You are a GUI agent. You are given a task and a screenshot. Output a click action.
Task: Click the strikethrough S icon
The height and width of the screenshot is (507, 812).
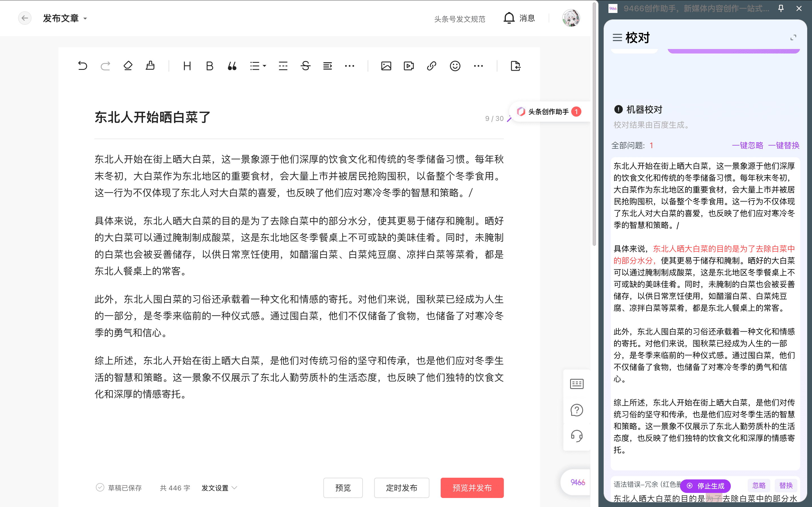[305, 66]
